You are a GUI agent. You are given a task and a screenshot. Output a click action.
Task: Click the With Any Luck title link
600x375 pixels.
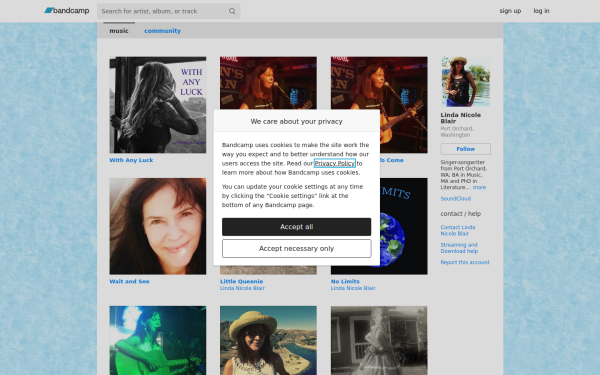[x=131, y=160]
